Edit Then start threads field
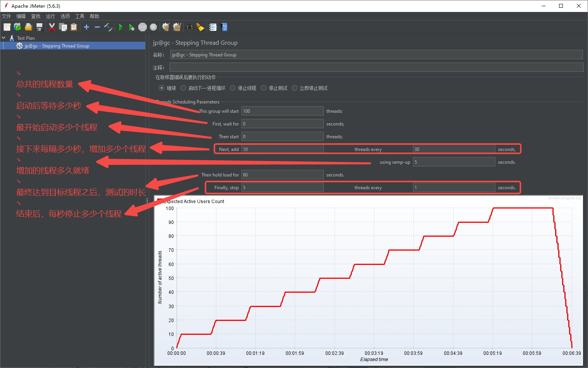This screenshot has height=368, width=588. click(x=282, y=136)
